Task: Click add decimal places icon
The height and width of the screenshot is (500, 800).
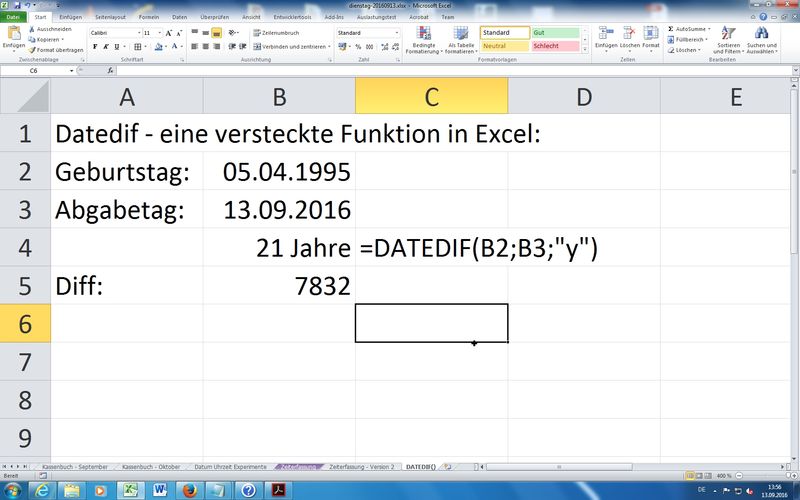Action: click(384, 46)
